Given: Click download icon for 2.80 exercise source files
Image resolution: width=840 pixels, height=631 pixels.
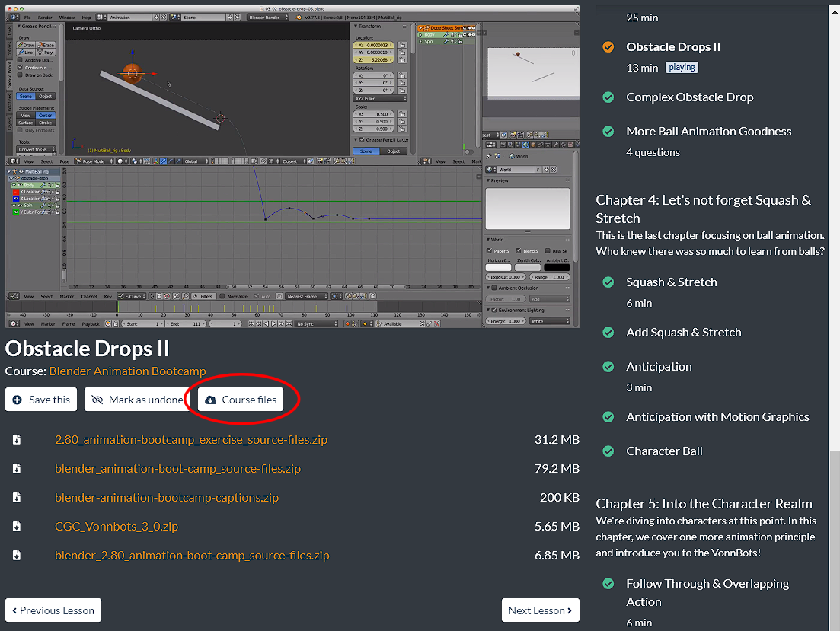Looking at the screenshot, I should tap(17, 440).
